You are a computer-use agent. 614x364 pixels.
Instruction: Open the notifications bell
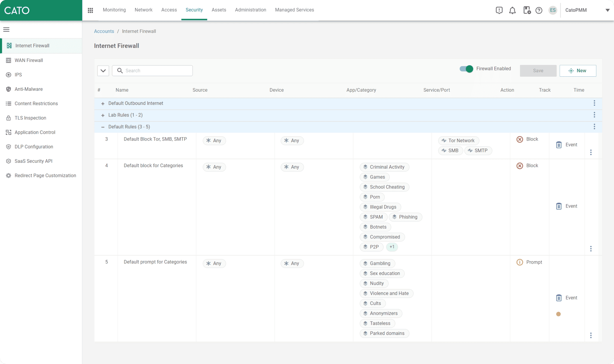coord(512,10)
